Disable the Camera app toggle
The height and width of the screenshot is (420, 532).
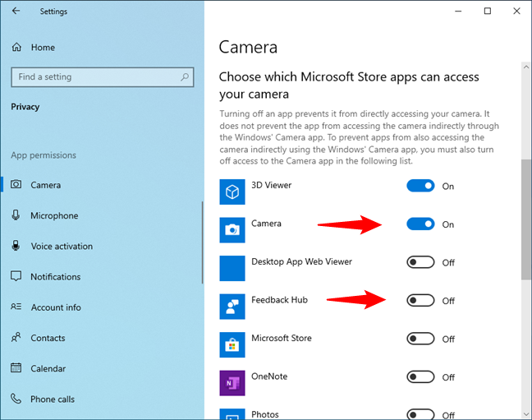pos(420,224)
